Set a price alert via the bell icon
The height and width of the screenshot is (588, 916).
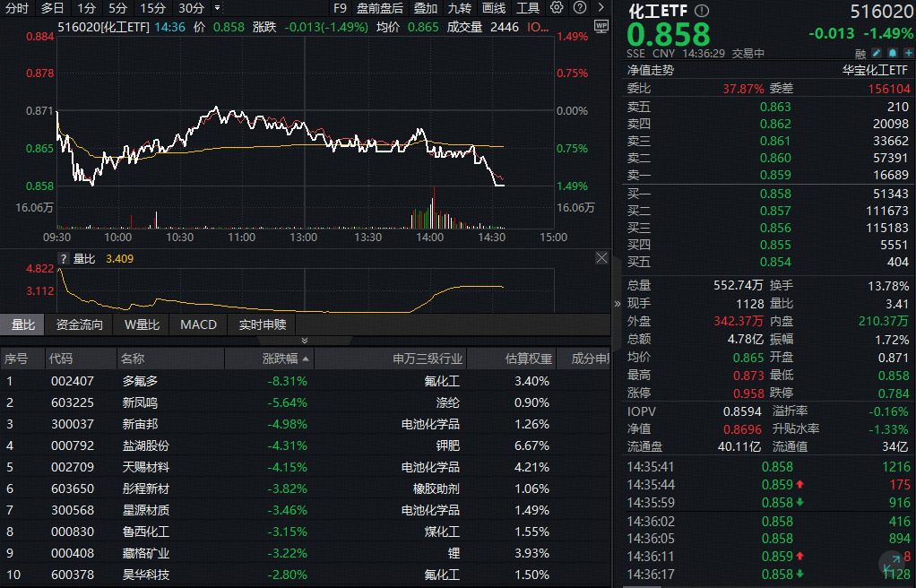pos(893,53)
